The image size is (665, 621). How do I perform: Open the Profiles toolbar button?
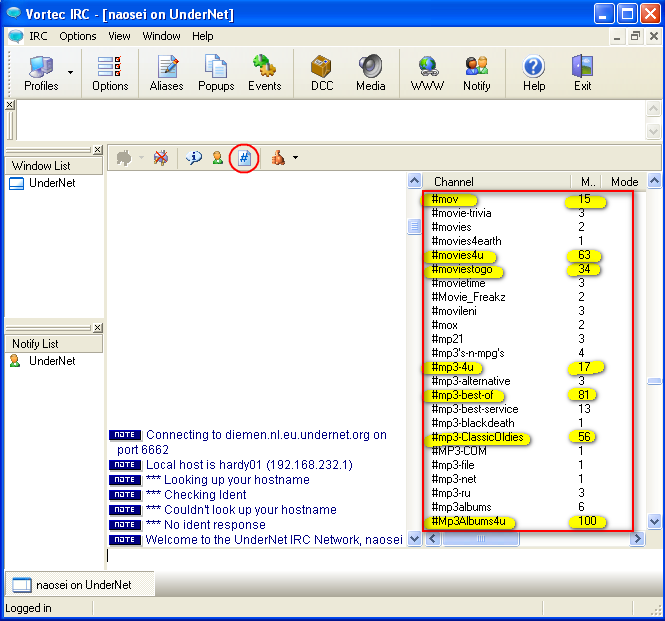pyautogui.click(x=41, y=73)
